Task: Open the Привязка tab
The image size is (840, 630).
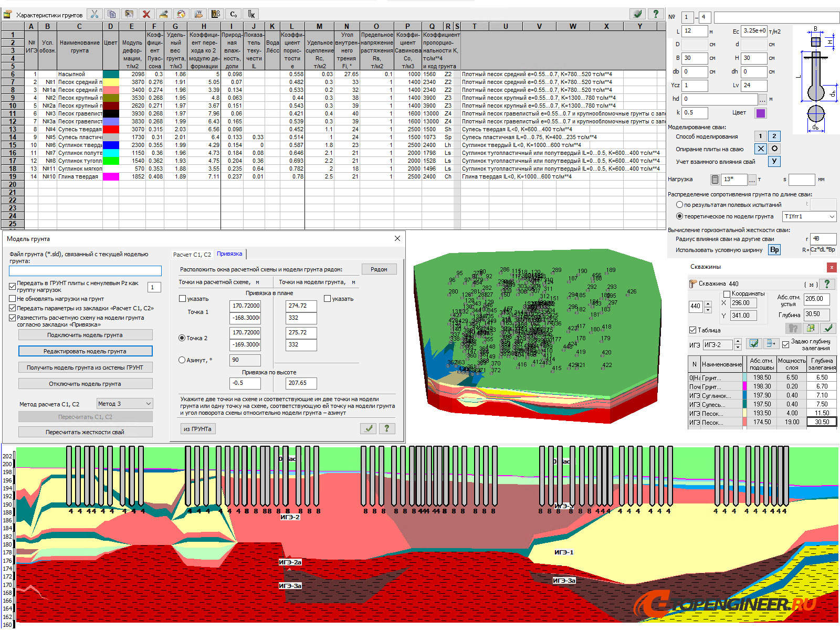Action: (x=229, y=254)
